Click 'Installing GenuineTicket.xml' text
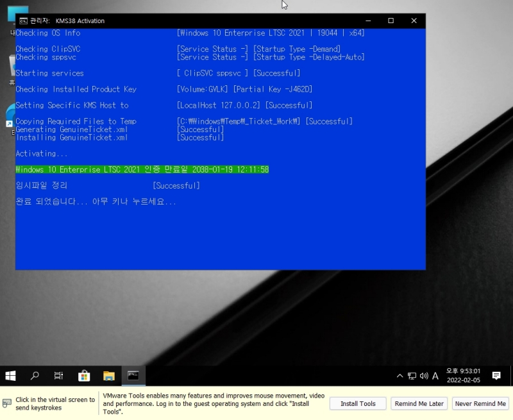The width and height of the screenshot is (513, 420). point(72,138)
